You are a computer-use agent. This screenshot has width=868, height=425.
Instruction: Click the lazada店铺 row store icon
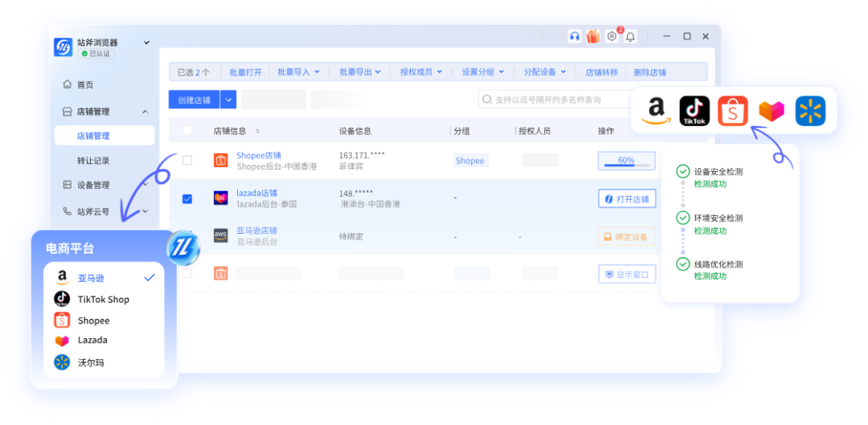[x=220, y=198]
